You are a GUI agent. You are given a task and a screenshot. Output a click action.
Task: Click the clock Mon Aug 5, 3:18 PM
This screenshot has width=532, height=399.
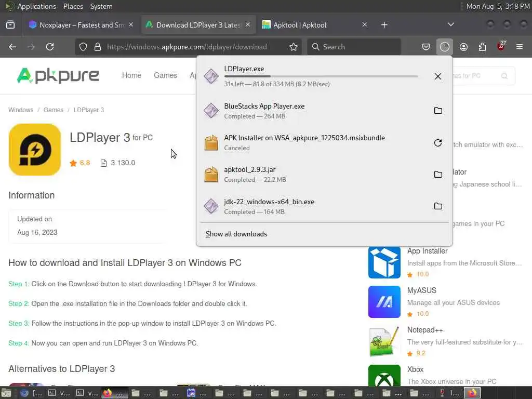tap(498, 6)
